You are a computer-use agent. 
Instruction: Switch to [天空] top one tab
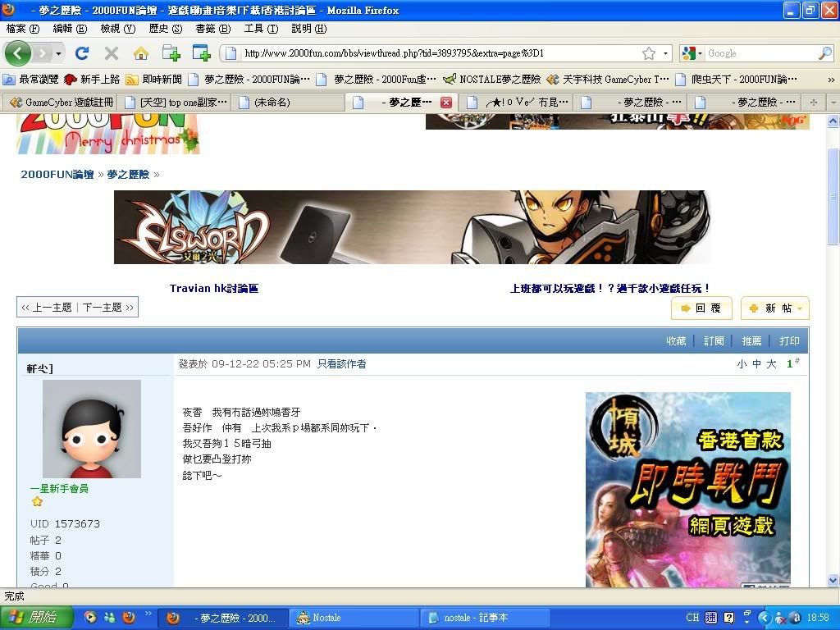176,102
